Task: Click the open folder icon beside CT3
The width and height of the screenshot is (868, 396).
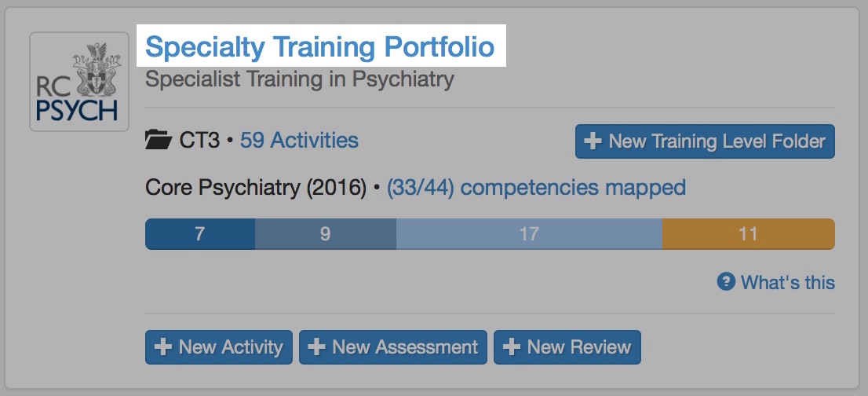Action: pos(159,141)
